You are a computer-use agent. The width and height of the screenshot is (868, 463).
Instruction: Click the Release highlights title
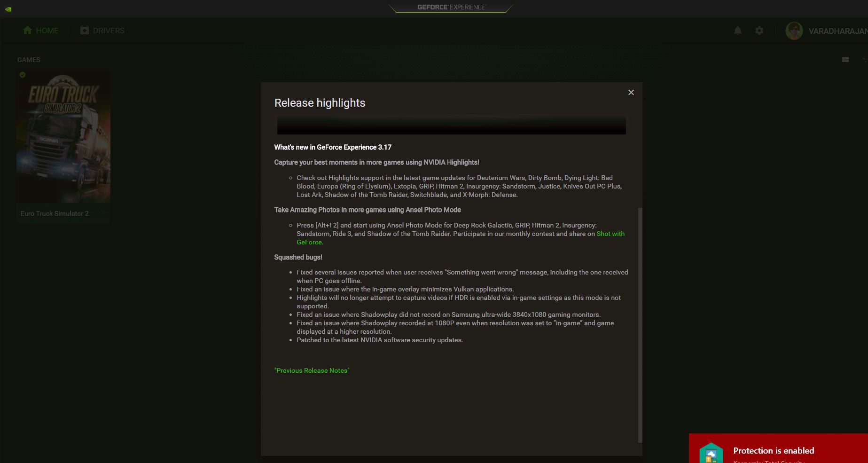pos(320,103)
